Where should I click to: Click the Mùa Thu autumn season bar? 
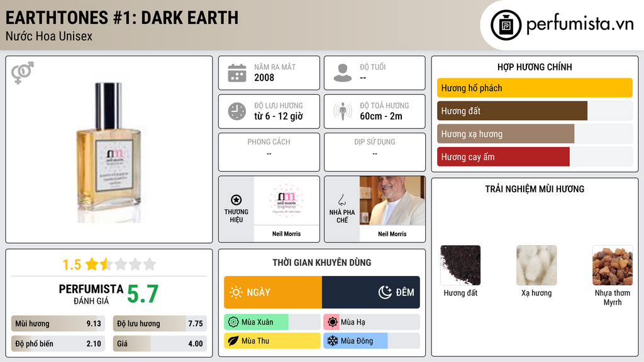[x=272, y=341]
